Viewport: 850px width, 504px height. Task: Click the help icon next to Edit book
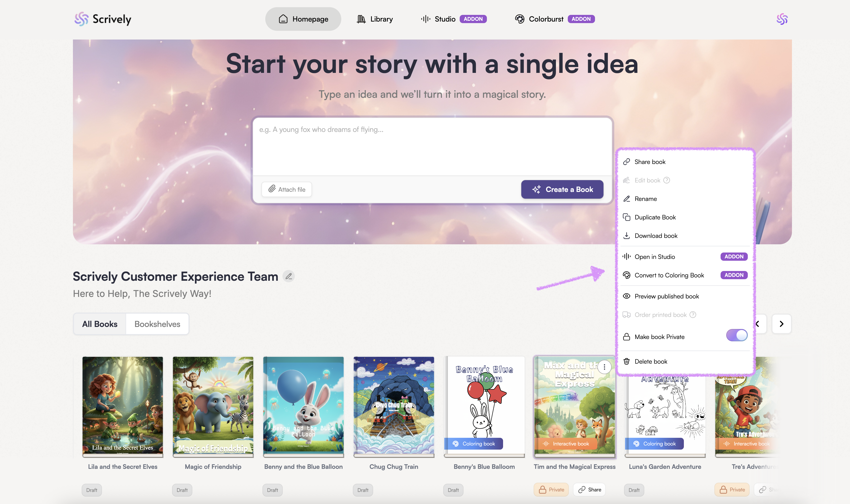pos(667,180)
